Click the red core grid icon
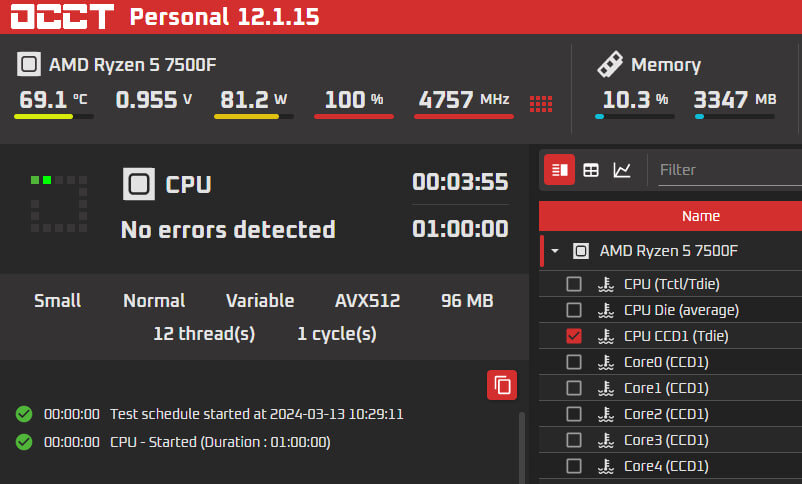 pyautogui.click(x=541, y=104)
